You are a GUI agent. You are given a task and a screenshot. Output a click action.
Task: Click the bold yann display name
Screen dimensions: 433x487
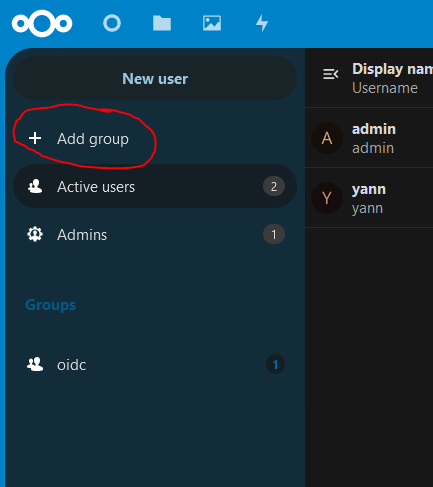point(369,190)
